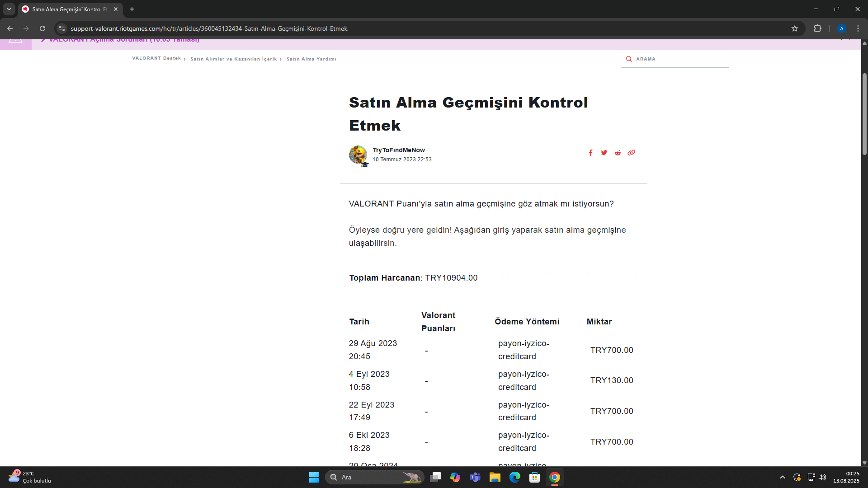This screenshot has height=488, width=868.
Task: Open Task View on taskbar
Action: point(435,477)
